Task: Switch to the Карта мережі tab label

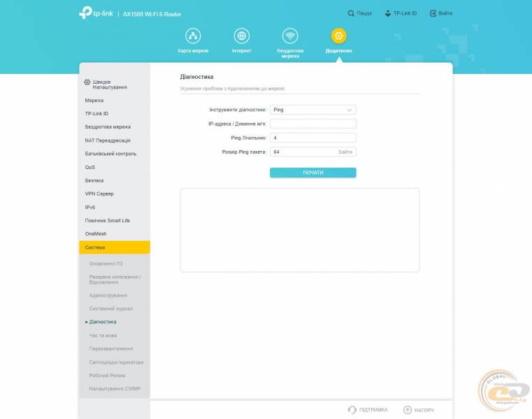Action: [x=193, y=51]
